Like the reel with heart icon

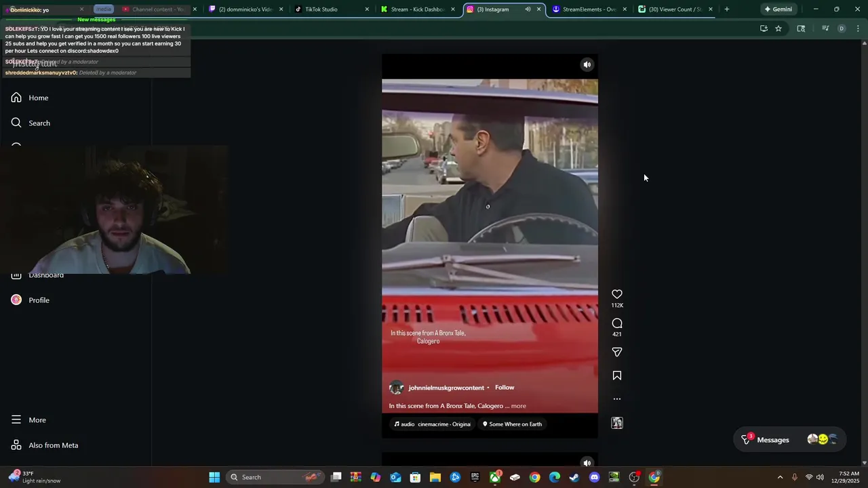tap(617, 294)
